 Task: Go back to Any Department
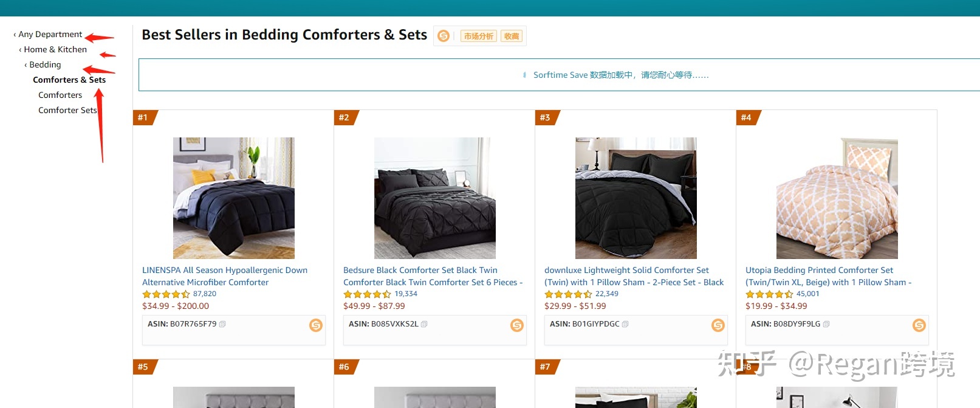(x=50, y=35)
